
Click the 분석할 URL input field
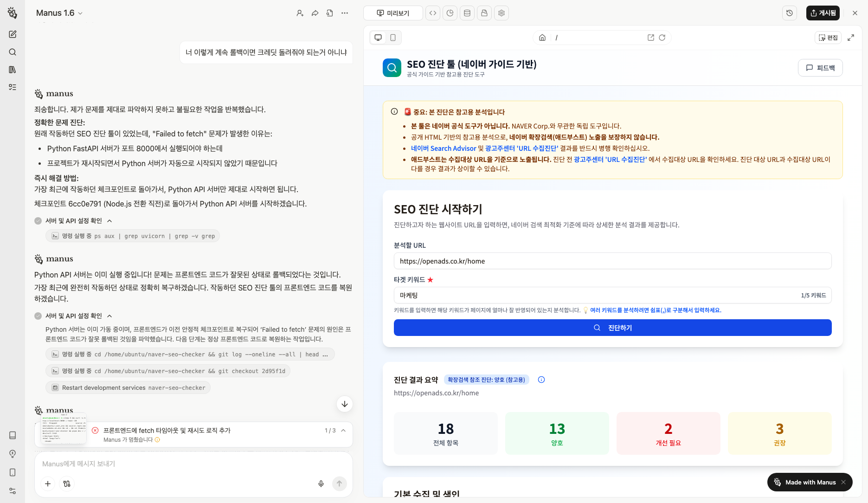612,261
